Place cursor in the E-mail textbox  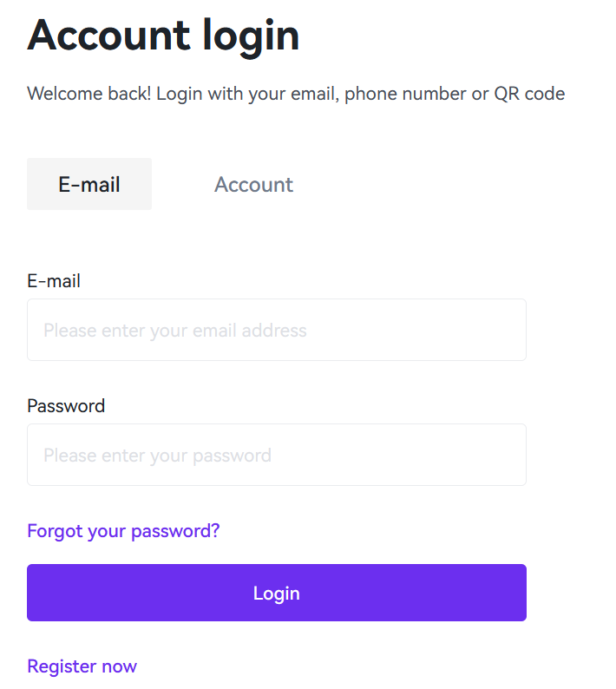point(276,330)
